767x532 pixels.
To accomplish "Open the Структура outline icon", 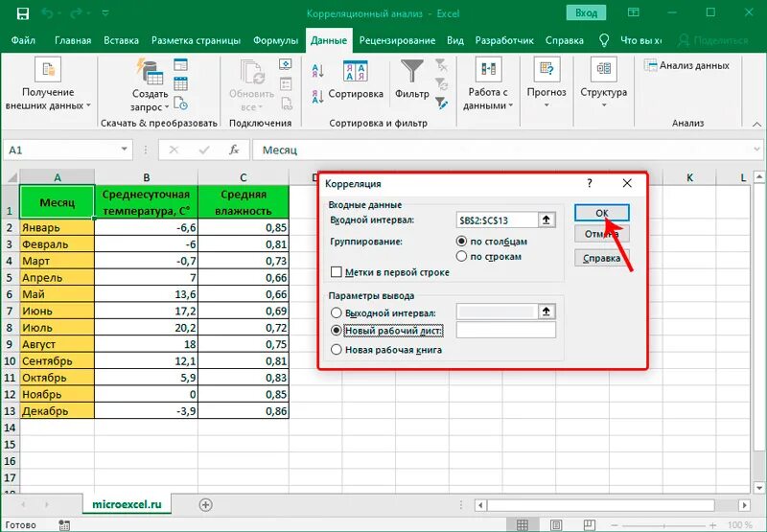I will 604,69.
